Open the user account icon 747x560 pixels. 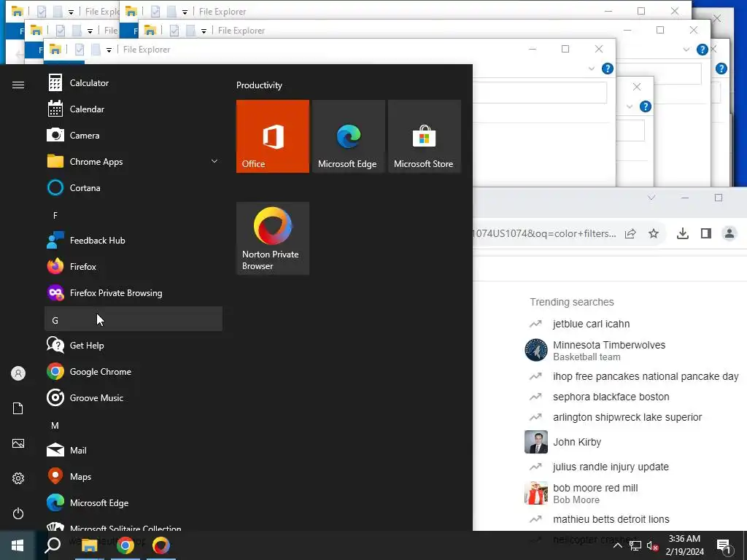[x=18, y=373]
